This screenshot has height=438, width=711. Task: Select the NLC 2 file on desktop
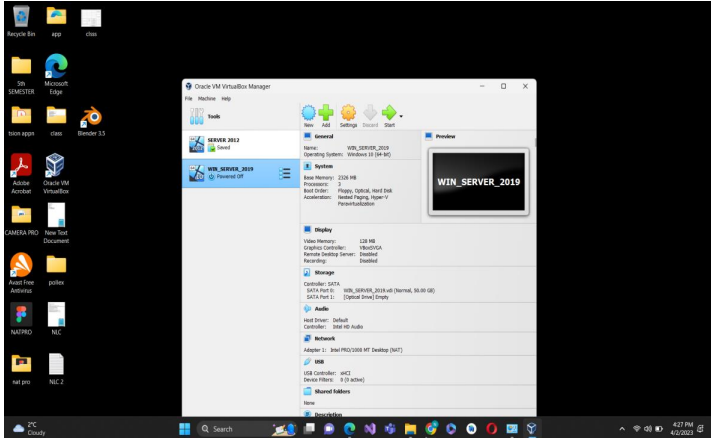pos(56,369)
